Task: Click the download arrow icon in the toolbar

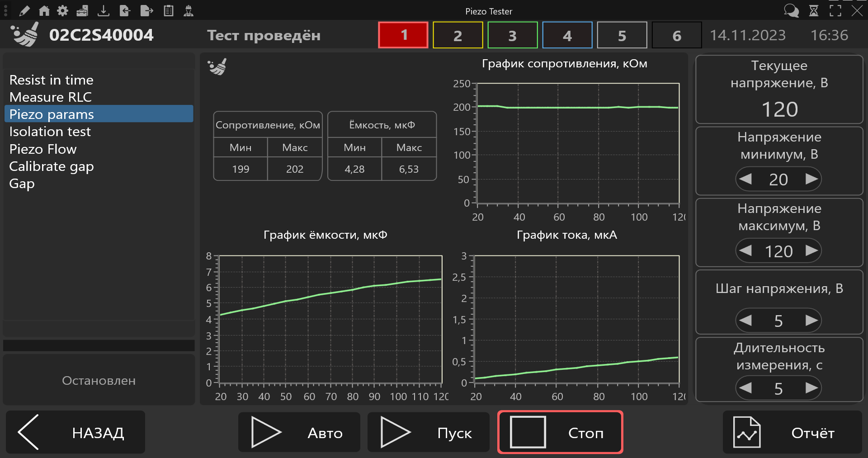Action: pyautogui.click(x=104, y=11)
